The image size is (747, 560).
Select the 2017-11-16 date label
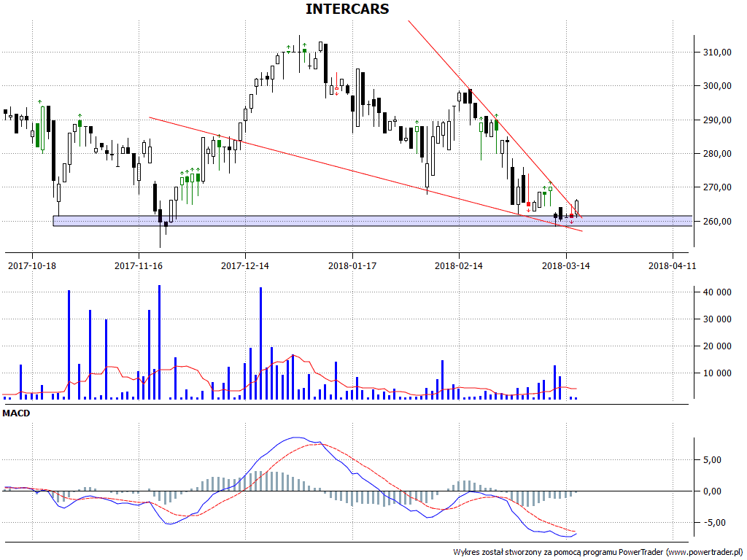coord(139,265)
